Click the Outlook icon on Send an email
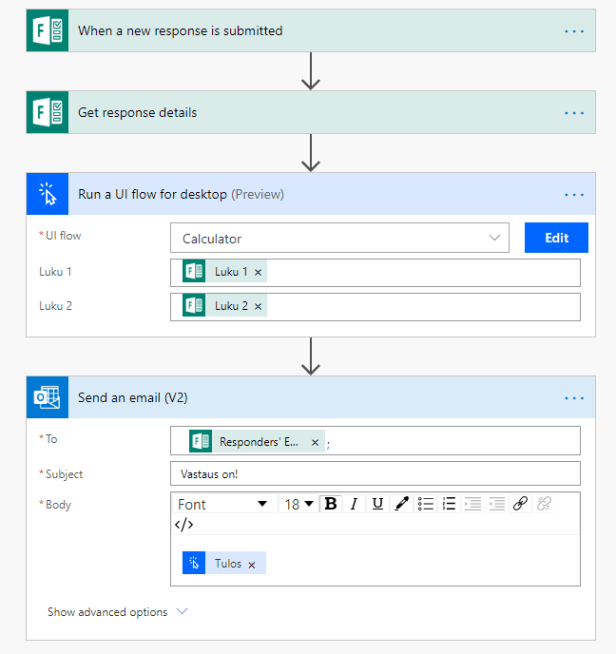 [x=48, y=397]
